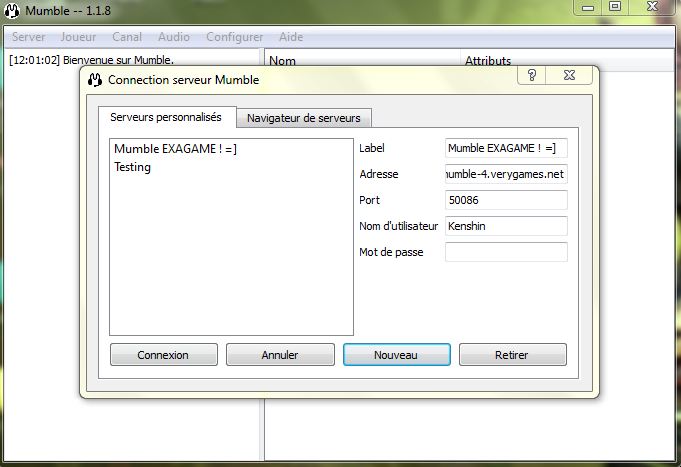The width and height of the screenshot is (681, 467).
Task: Select the Mumble EXAGAME server entry
Action: (x=231, y=149)
